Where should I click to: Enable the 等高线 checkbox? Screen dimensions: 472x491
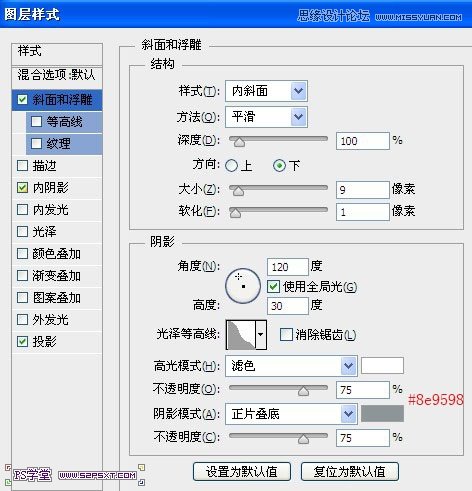[36, 122]
